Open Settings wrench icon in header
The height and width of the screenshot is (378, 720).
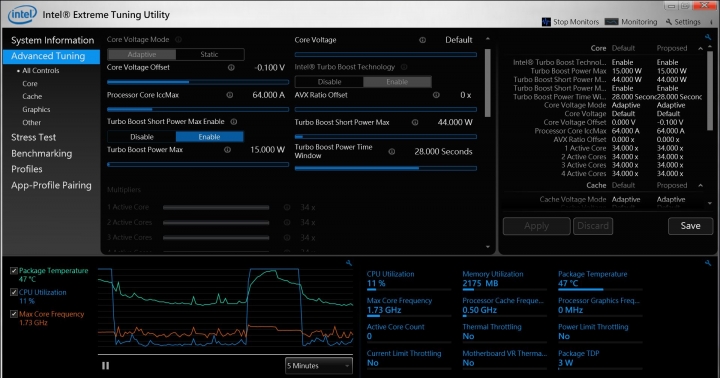[669, 22]
